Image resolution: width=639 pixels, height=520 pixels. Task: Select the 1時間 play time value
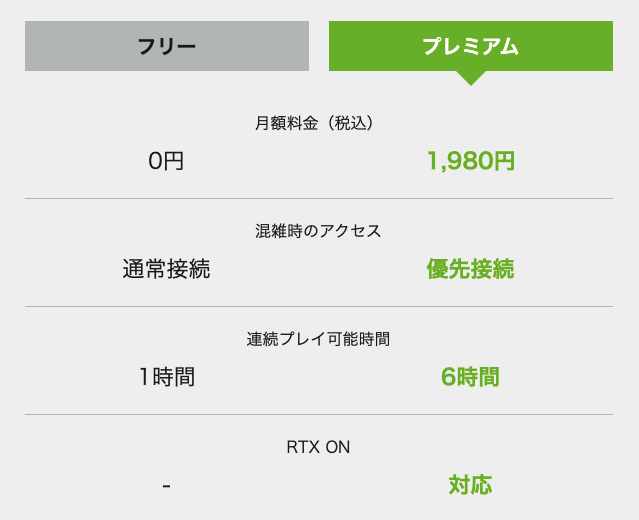tap(167, 377)
